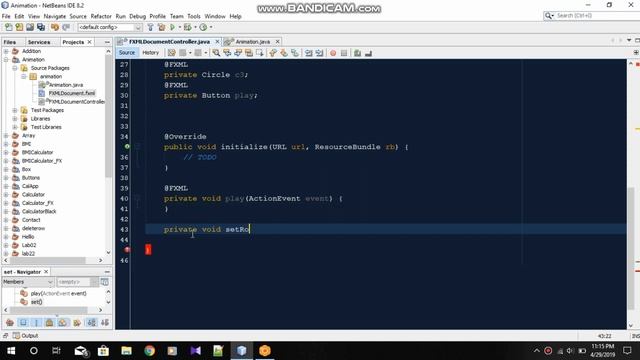Image resolution: width=640 pixels, height=360 pixels.
Task: Click Previous Bookmark icon
Action: (x=273, y=53)
